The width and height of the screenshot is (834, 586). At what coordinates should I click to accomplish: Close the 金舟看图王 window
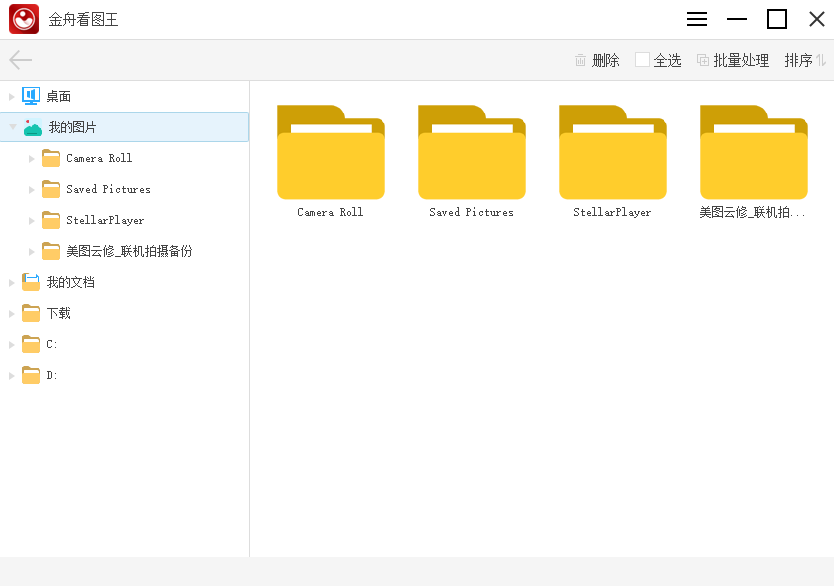(816, 19)
